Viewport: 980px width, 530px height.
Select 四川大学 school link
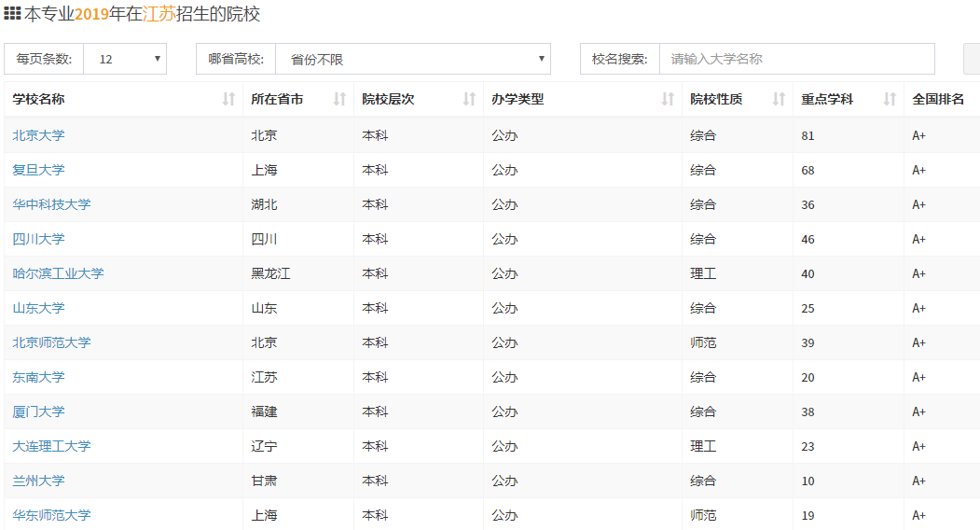(38, 239)
